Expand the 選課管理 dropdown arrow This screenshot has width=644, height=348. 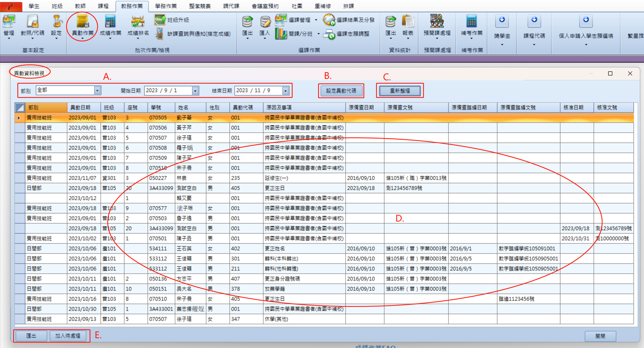[316, 20]
